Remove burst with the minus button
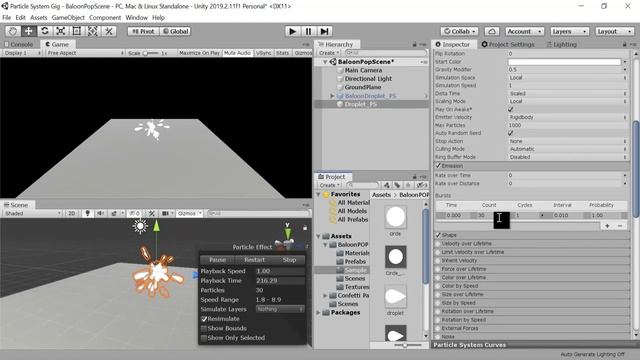 (x=620, y=226)
